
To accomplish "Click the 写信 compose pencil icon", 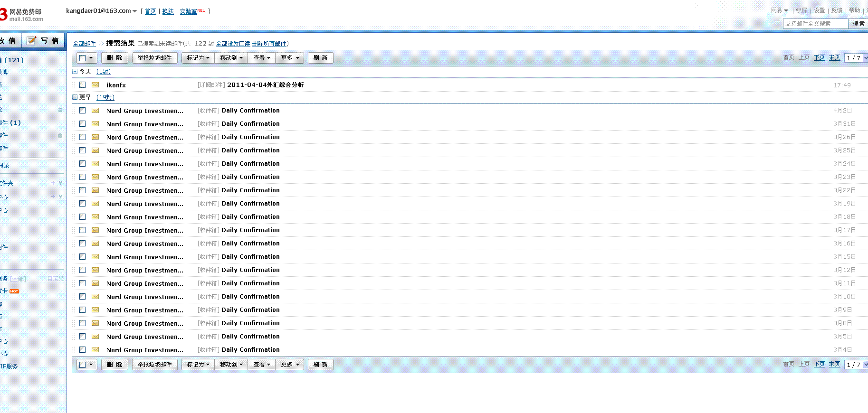I will pos(31,41).
